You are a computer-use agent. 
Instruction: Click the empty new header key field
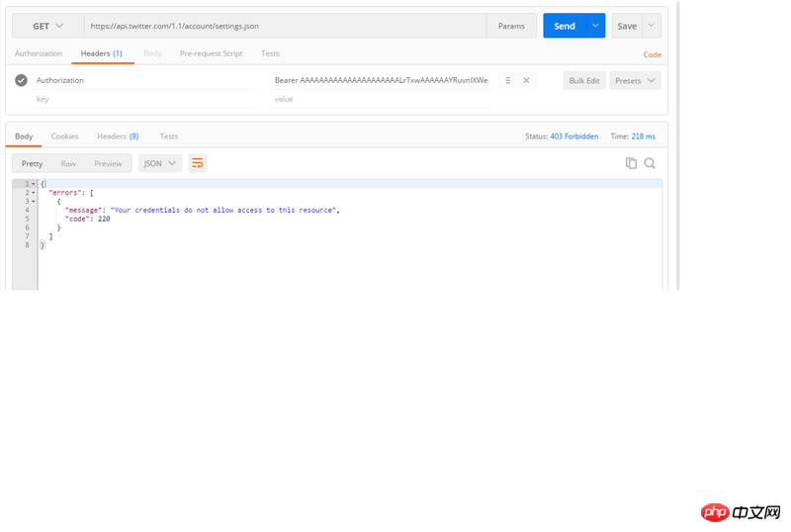145,99
